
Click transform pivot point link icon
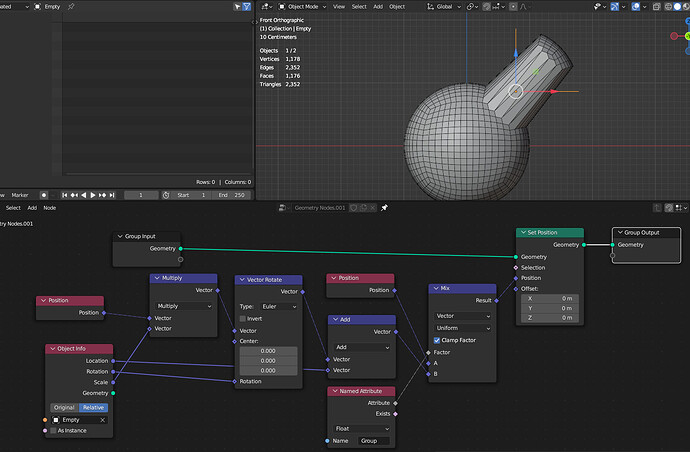click(472, 7)
